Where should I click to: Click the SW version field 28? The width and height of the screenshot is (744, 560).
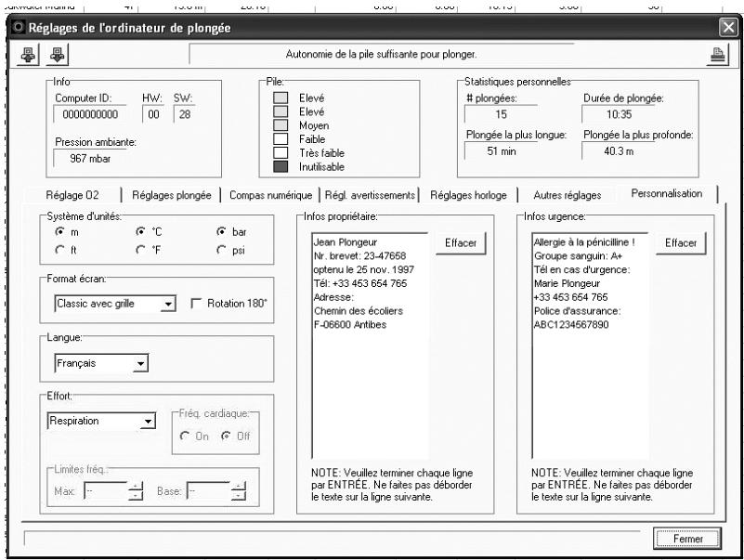pyautogui.click(x=185, y=114)
